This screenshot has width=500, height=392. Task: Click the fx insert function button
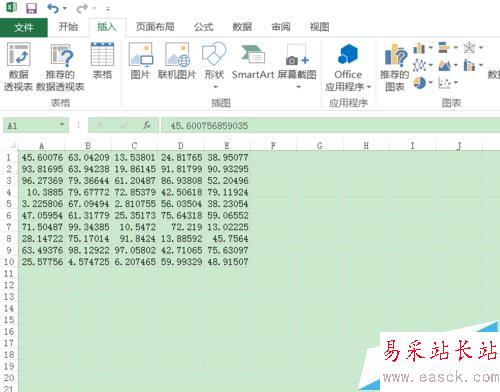[147, 125]
